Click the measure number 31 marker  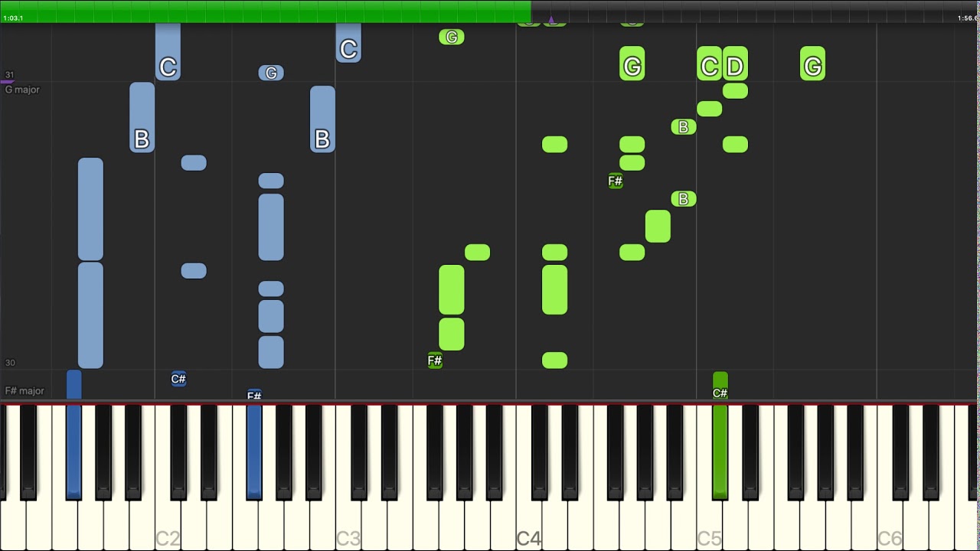pos(9,75)
